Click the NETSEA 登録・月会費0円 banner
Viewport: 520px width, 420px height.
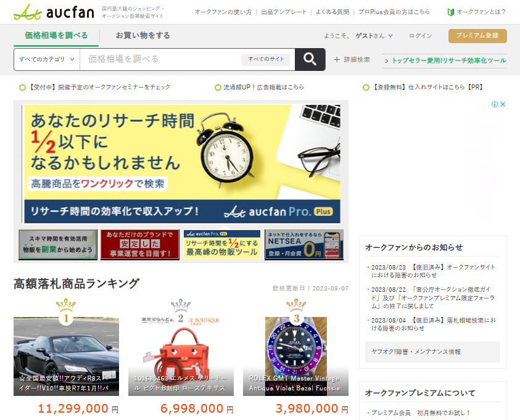(304, 244)
